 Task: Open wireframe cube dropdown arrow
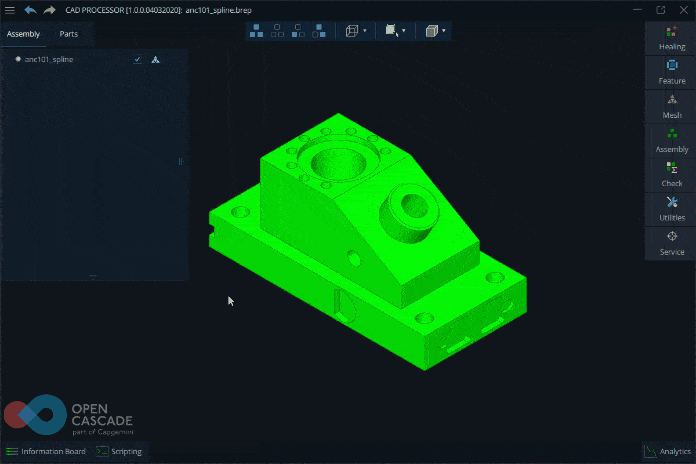[365, 31]
